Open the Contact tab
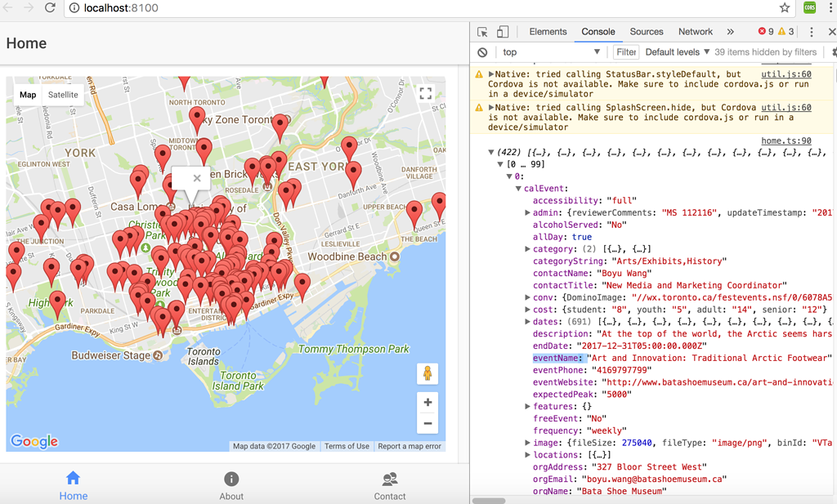Image resolution: width=837 pixels, height=504 pixels. tap(390, 486)
